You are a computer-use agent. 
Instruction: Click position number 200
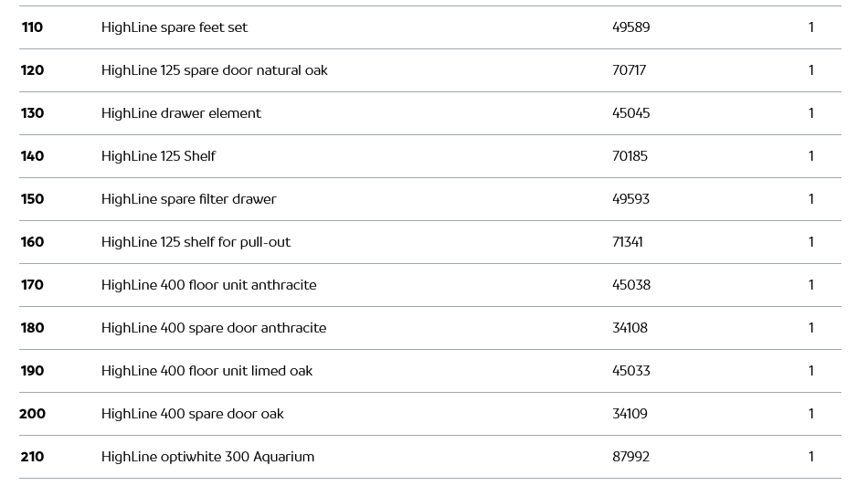32,414
